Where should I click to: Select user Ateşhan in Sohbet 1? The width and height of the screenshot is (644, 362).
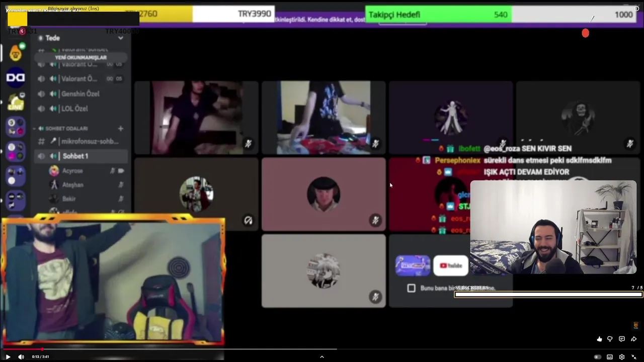pyautogui.click(x=72, y=185)
